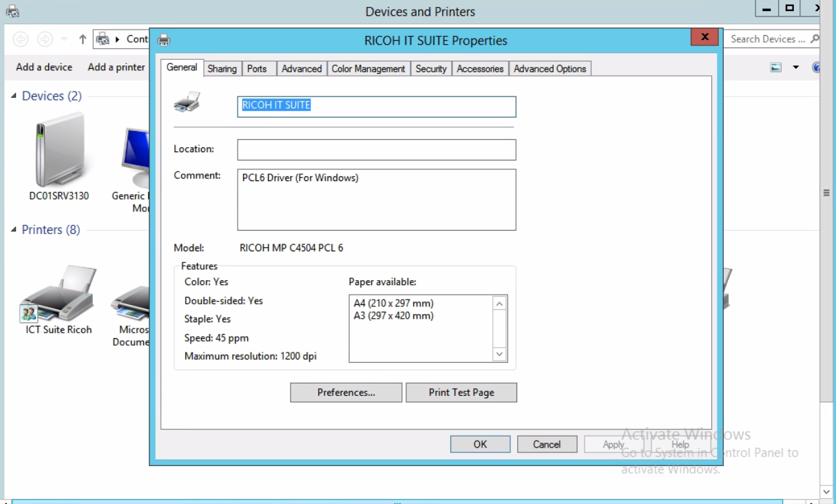Minimize the Devices and Printers window
Viewport: 836px width, 504px height.
coord(766,8)
